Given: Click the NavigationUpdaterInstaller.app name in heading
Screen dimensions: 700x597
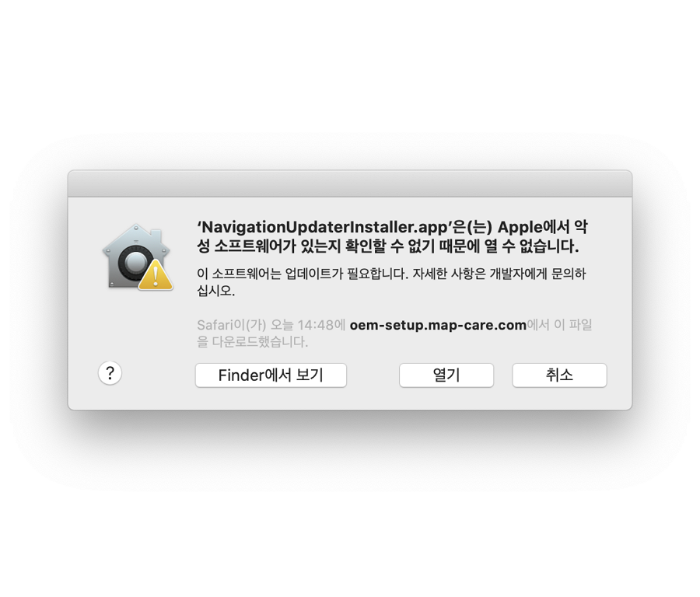Looking at the screenshot, I should (x=324, y=227).
